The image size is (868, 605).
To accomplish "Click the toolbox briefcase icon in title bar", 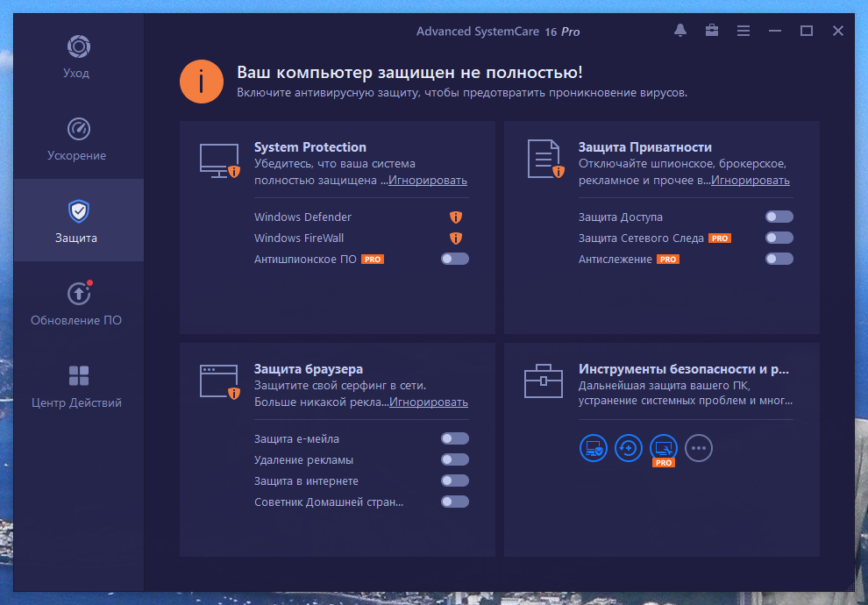I will 712,31.
